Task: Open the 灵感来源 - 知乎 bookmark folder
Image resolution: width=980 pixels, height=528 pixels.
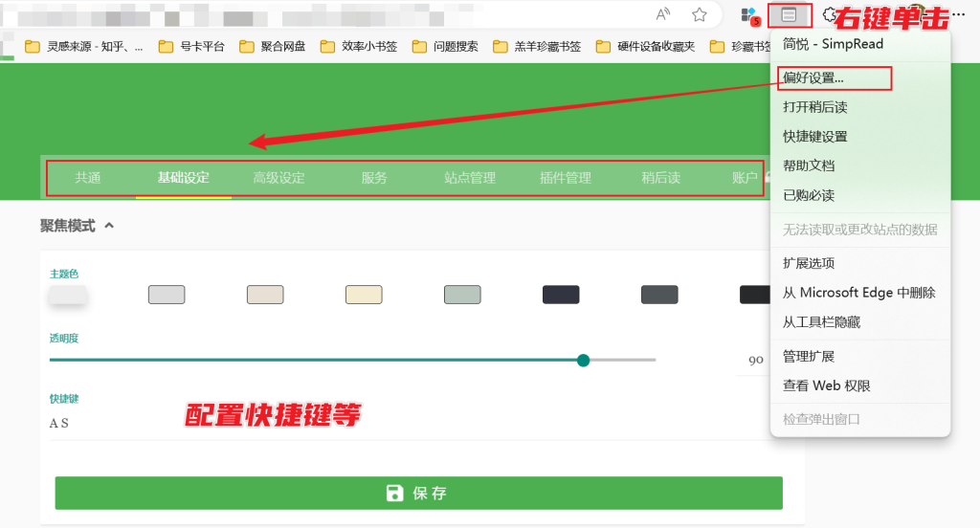Action: [x=83, y=46]
